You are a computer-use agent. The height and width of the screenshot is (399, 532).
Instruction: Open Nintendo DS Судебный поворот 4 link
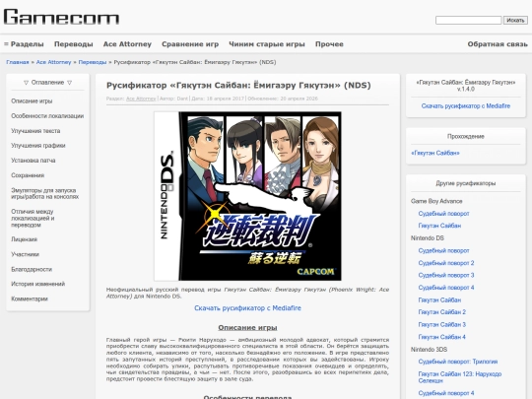(x=446, y=288)
